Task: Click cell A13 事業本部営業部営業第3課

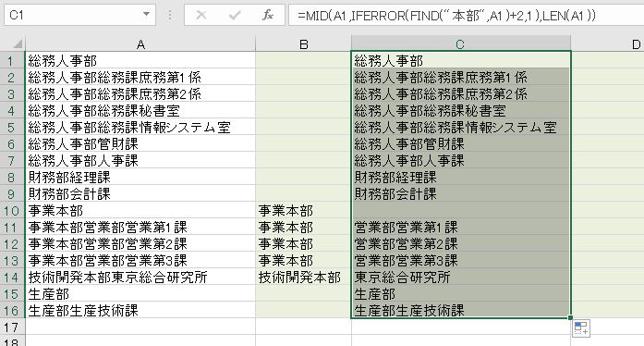Action: [x=140, y=261]
